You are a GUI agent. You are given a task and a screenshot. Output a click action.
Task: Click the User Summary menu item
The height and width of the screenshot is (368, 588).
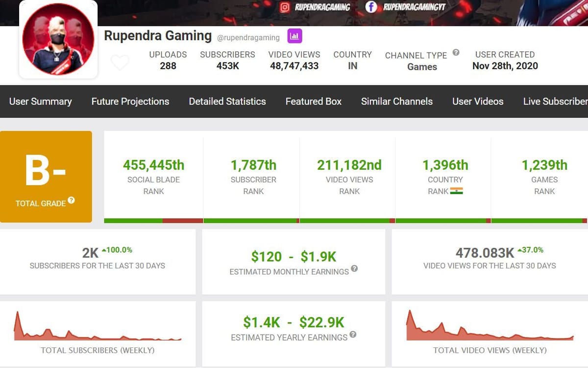(x=41, y=102)
